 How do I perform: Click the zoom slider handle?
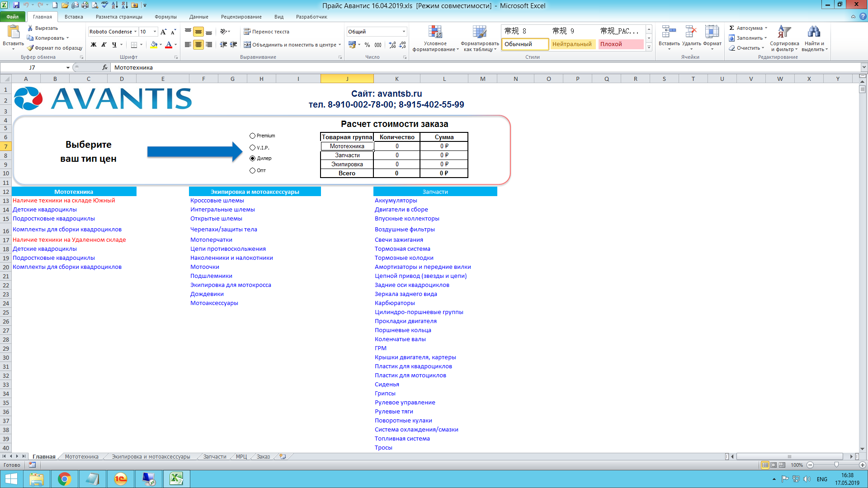836,465
